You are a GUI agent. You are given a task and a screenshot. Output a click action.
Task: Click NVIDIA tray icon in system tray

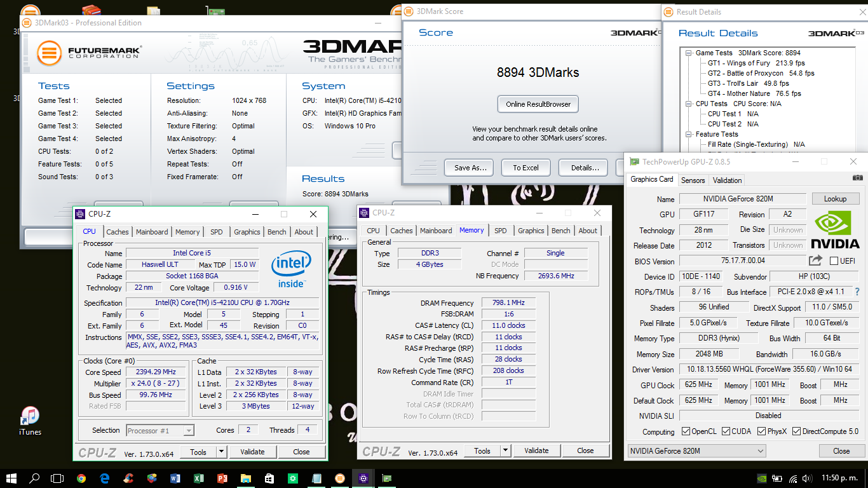coord(762,478)
